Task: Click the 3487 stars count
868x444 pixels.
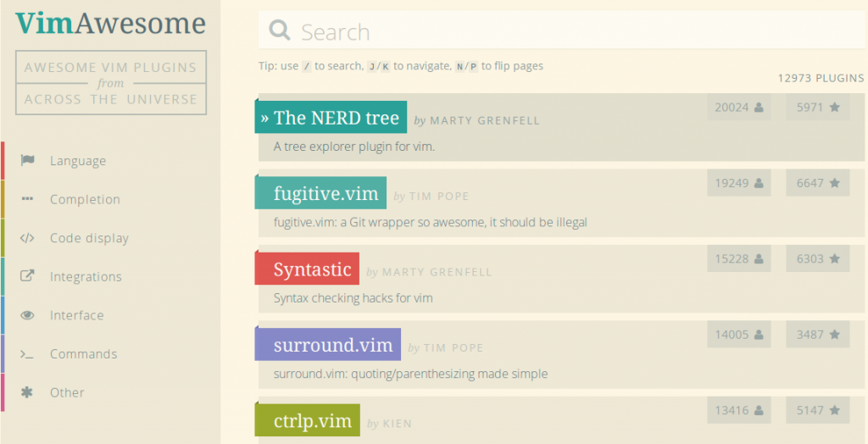Action: (x=810, y=335)
